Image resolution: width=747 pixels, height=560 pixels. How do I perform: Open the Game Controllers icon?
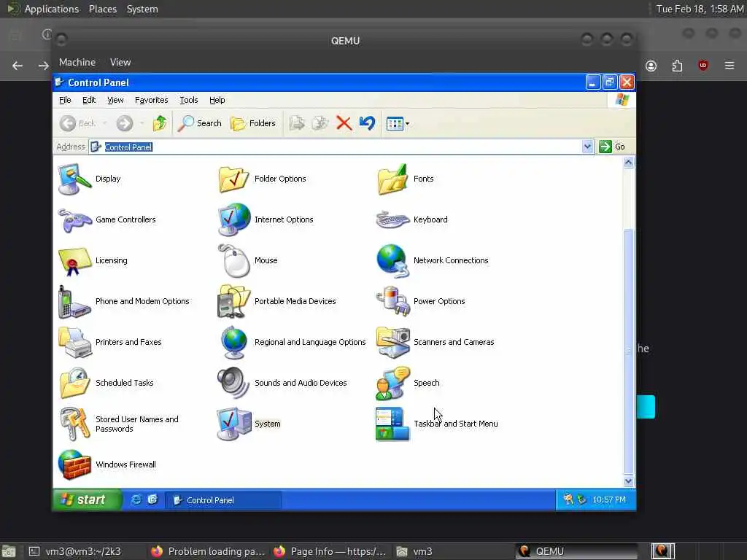(x=74, y=220)
